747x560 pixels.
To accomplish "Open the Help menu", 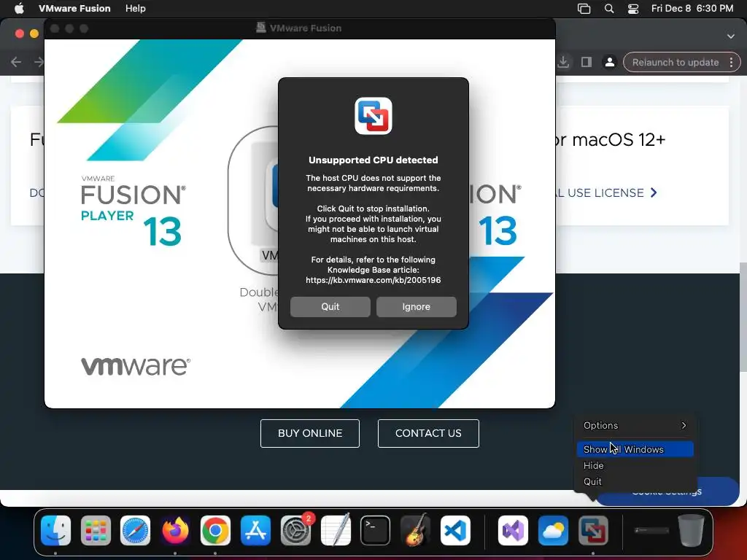I will tap(135, 8).
